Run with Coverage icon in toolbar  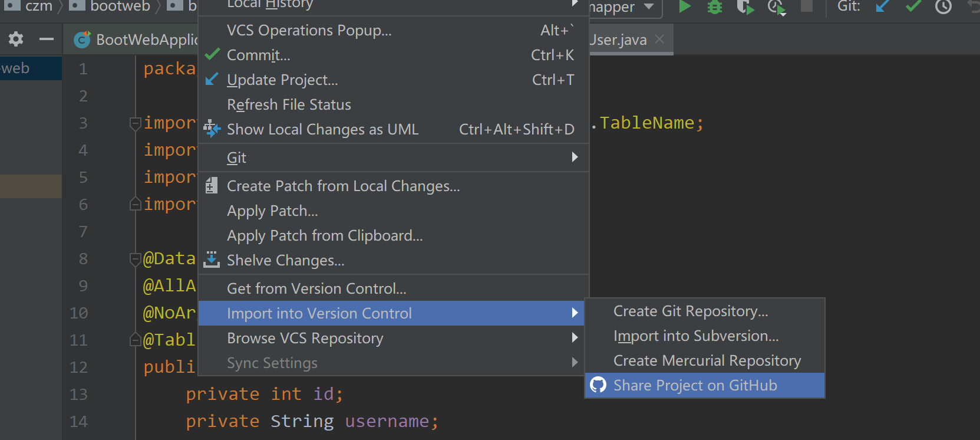click(x=745, y=8)
